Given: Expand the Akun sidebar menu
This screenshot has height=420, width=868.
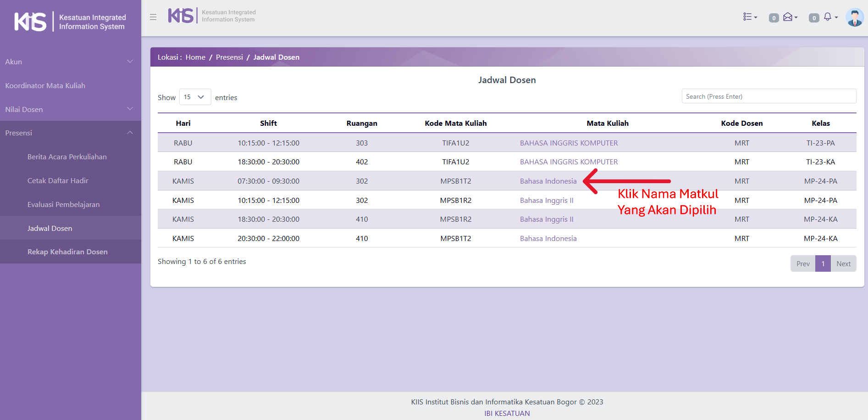Looking at the screenshot, I should point(69,62).
